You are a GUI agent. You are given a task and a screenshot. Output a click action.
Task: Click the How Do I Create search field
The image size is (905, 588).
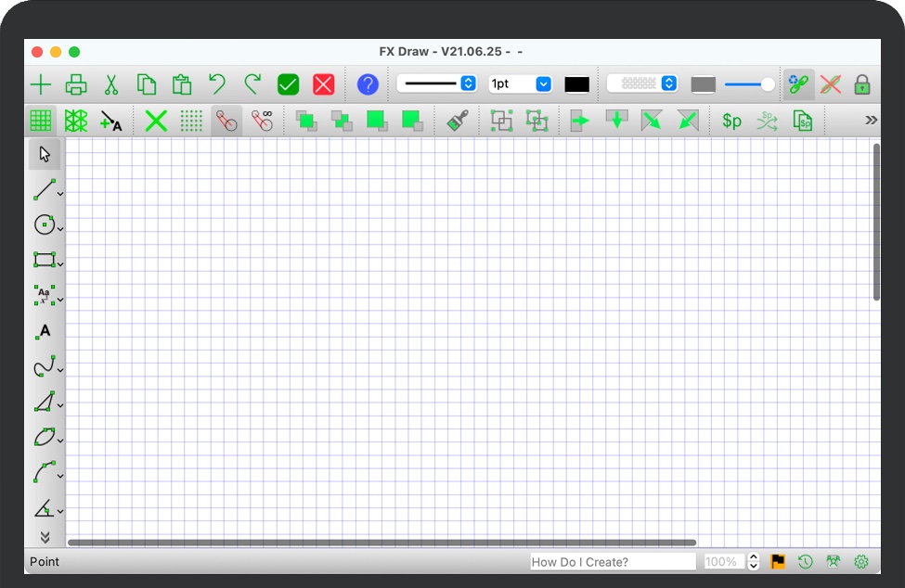click(613, 561)
